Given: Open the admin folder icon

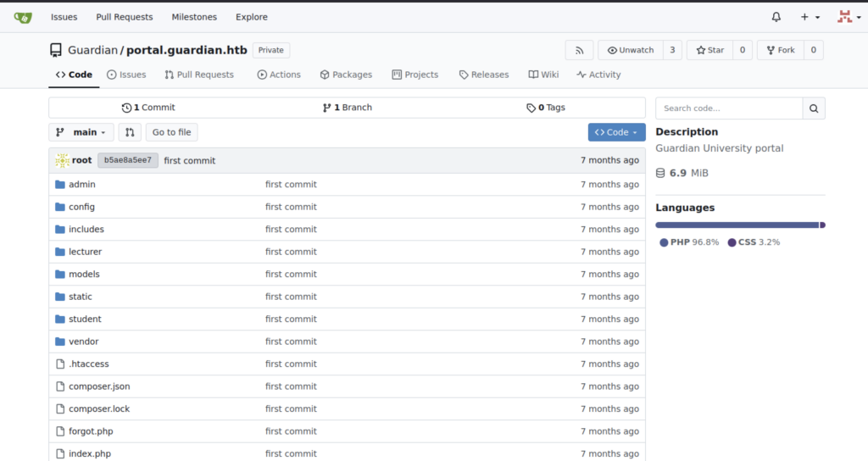Looking at the screenshot, I should [60, 185].
